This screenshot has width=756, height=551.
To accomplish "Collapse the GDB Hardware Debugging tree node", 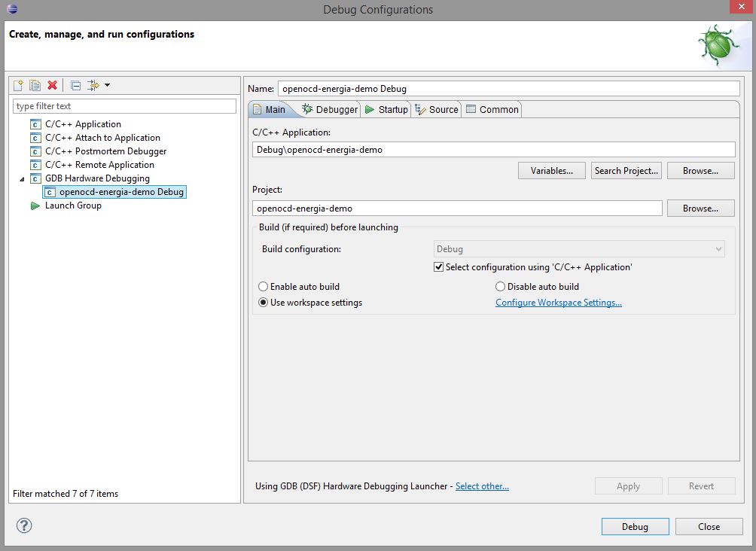I will point(22,179).
